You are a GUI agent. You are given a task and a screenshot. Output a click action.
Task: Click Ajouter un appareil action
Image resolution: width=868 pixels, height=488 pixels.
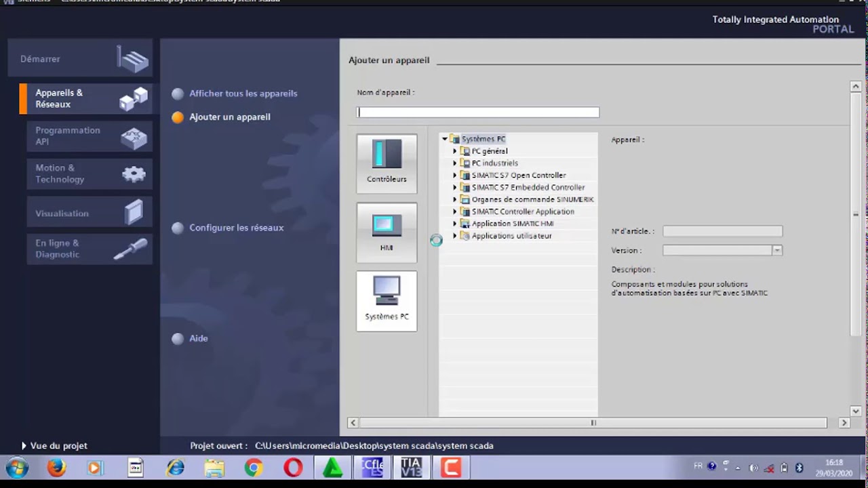pos(229,117)
